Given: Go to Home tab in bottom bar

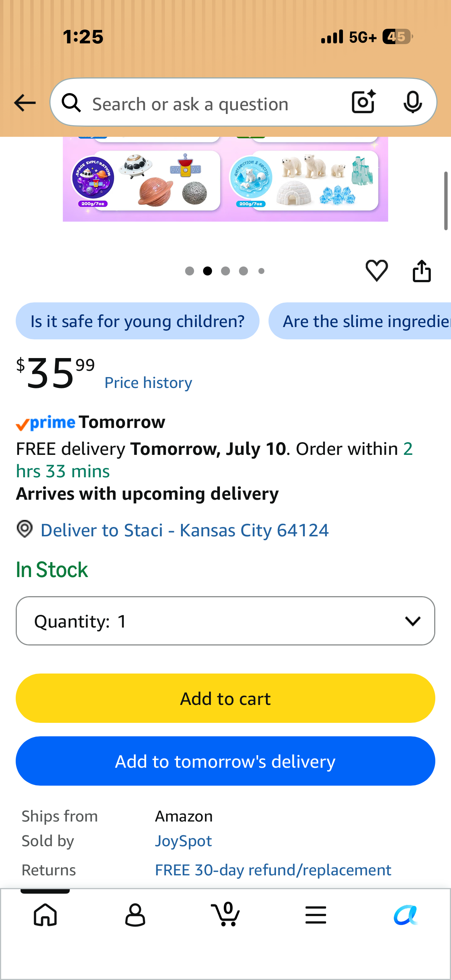Looking at the screenshot, I should pos(45,915).
